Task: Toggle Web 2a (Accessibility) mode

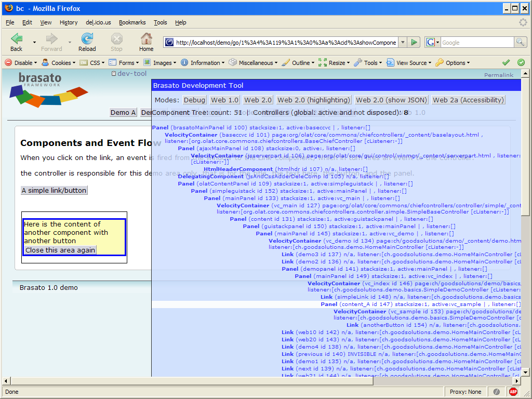Action: (x=468, y=100)
